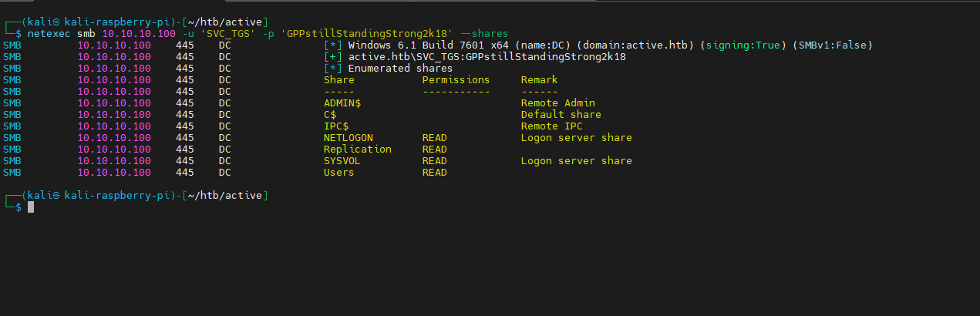Screen dimensions: 980x316
Task: Click DC hostname on IPC$ row
Action: tap(225, 126)
